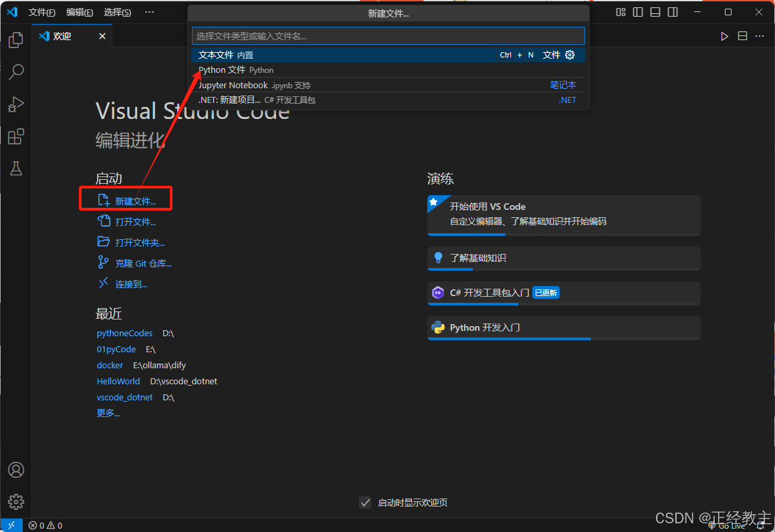The width and height of the screenshot is (775, 532).
Task: Click the 已更新 badge
Action: click(x=546, y=293)
